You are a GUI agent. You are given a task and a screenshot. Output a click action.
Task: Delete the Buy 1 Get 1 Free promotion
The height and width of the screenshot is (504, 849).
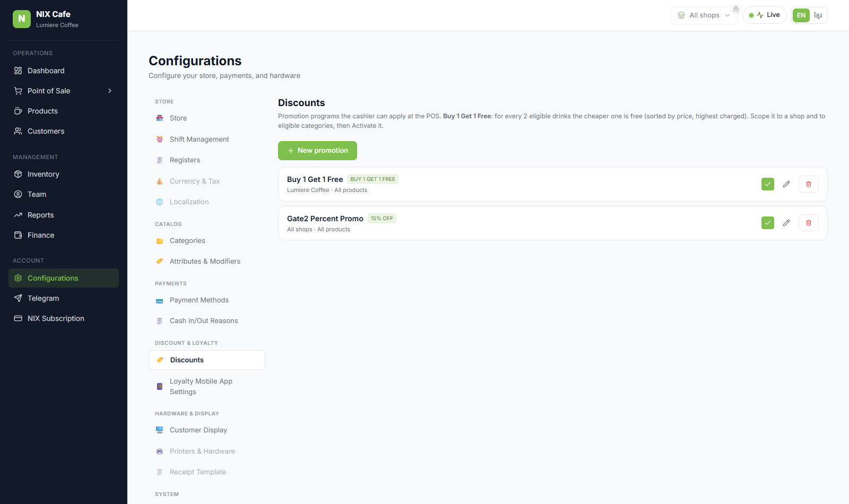tap(809, 184)
